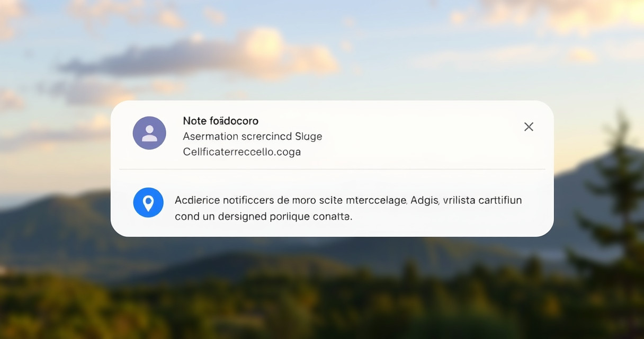Click the "cond un dersigned poriique conatta" line
The width and height of the screenshot is (644, 339).
[x=263, y=216]
